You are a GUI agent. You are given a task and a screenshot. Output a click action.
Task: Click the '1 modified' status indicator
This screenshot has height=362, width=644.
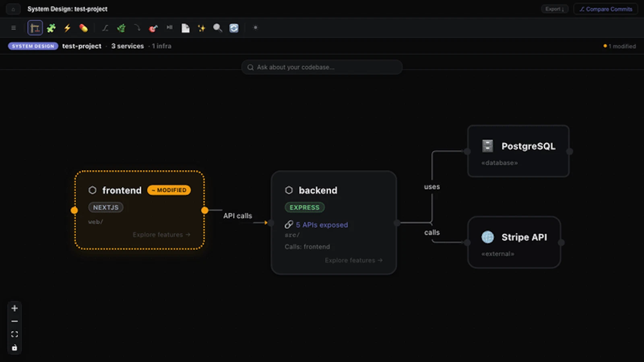click(x=620, y=46)
